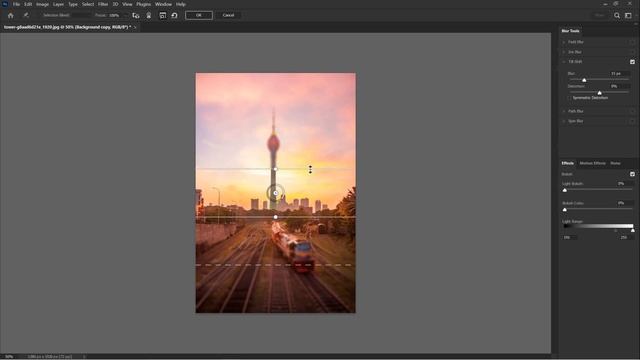Adjust the Bokeh Color slider
640x360 pixels.
tap(565, 209)
